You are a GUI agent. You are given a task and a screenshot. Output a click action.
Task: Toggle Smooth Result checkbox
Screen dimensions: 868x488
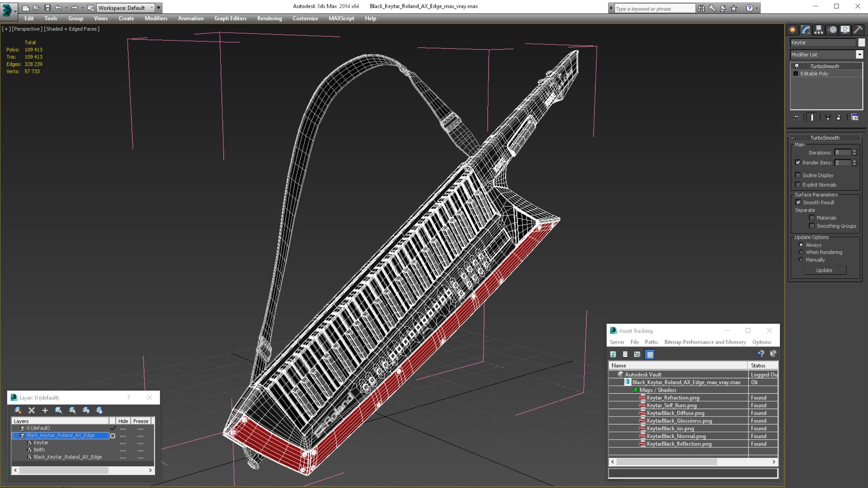coord(798,202)
